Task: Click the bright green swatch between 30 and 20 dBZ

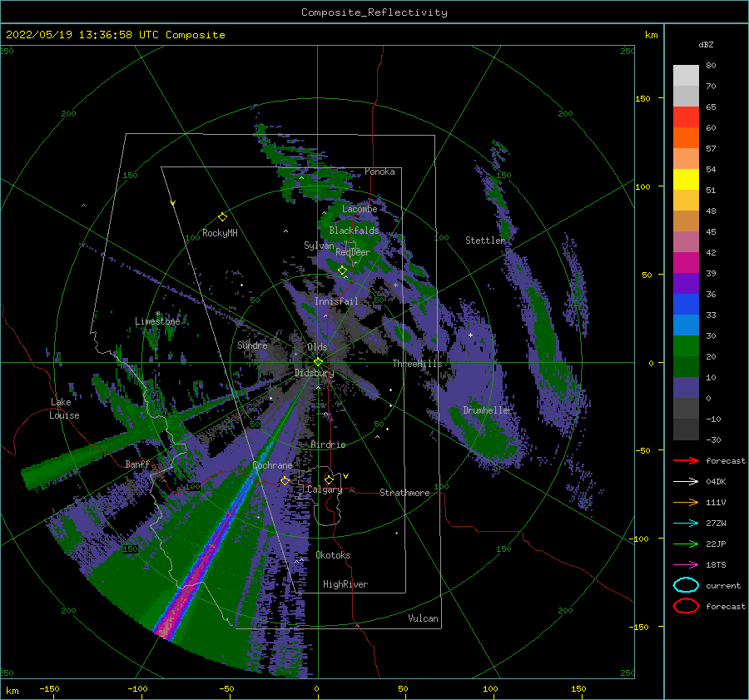Action: [x=686, y=346]
